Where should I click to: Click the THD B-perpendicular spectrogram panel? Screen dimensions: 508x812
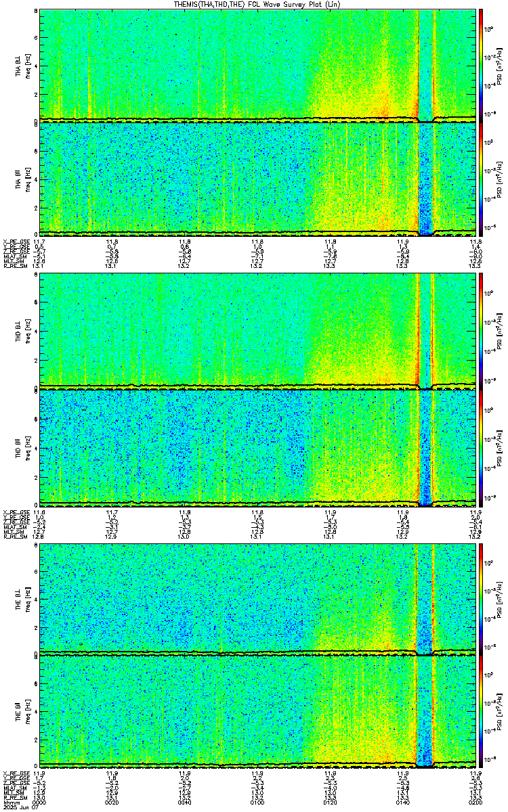coord(257,330)
